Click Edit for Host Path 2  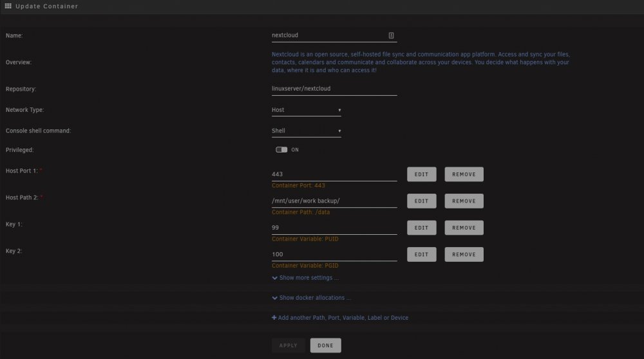[421, 201]
